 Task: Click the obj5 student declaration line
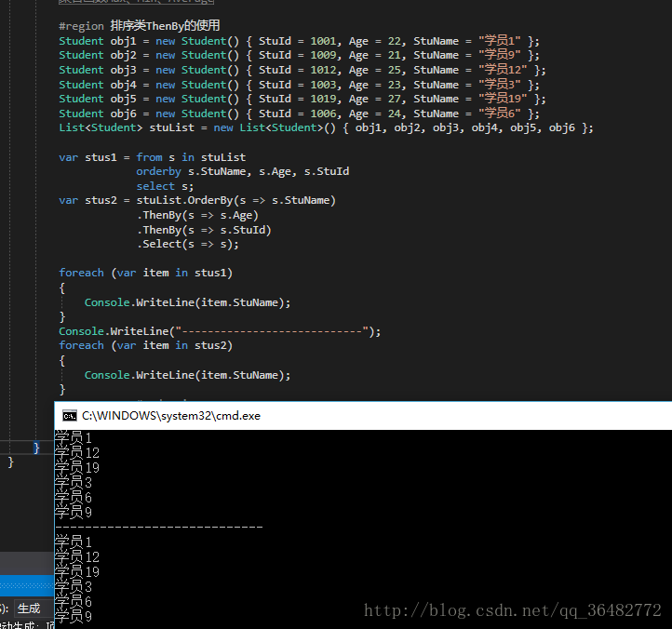point(302,99)
